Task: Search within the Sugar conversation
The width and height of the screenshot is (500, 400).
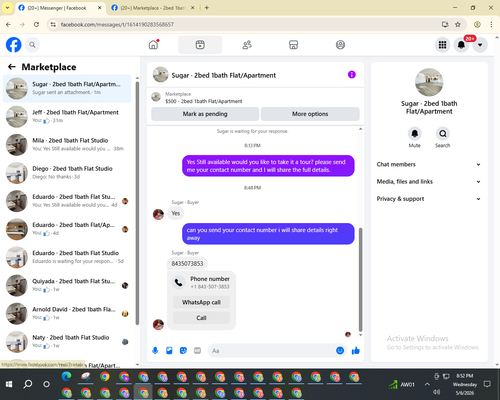Action: [443, 134]
